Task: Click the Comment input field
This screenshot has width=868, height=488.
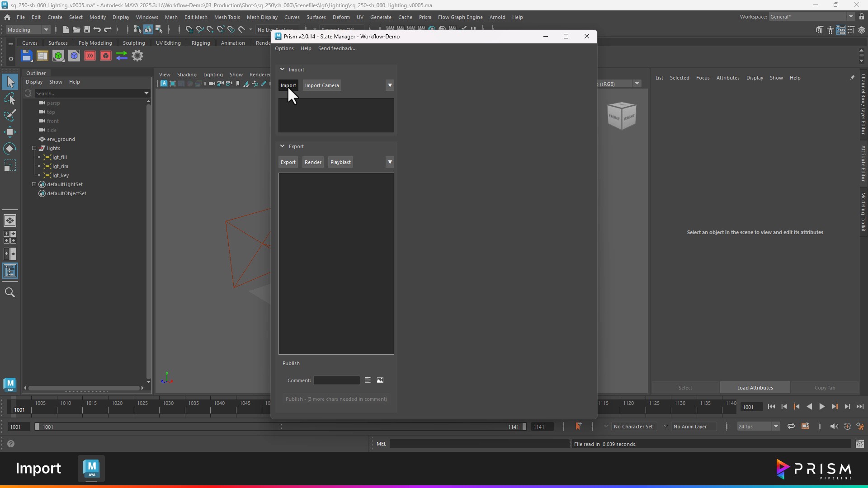Action: click(337, 380)
